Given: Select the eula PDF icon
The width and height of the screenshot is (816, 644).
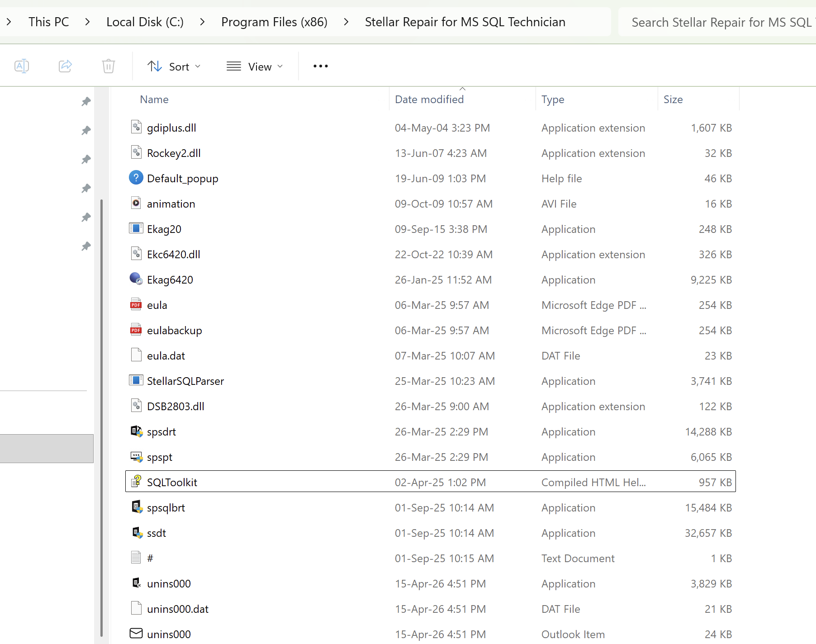Looking at the screenshot, I should point(136,304).
